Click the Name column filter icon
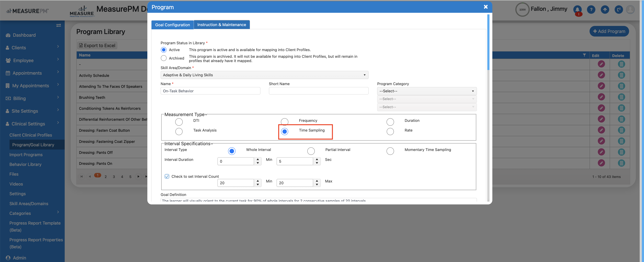This screenshot has width=644, height=262. pos(584,55)
